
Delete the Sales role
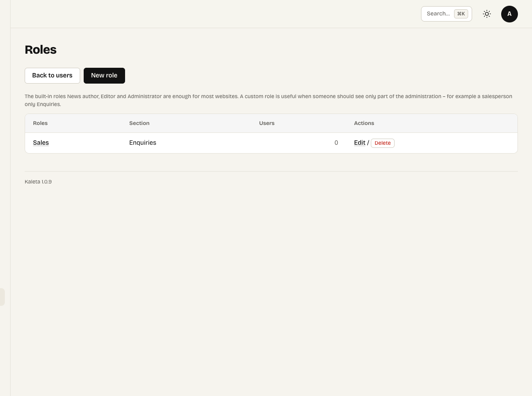[383, 143]
